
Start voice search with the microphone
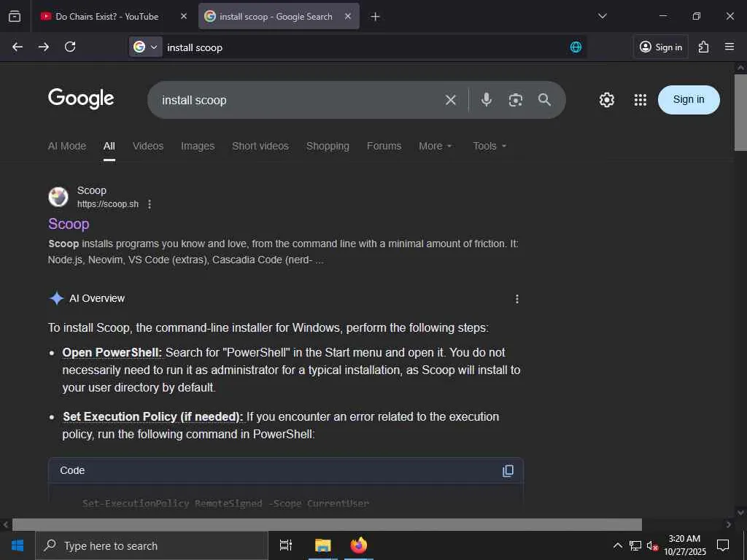tap(487, 99)
